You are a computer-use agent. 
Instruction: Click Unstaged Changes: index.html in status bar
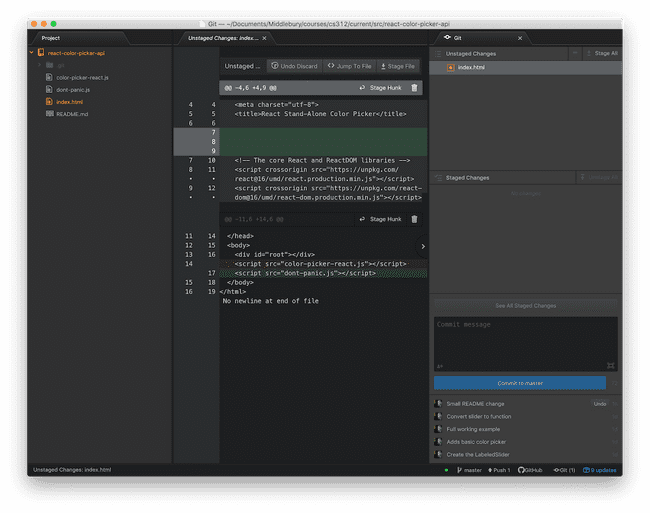[x=72, y=470]
